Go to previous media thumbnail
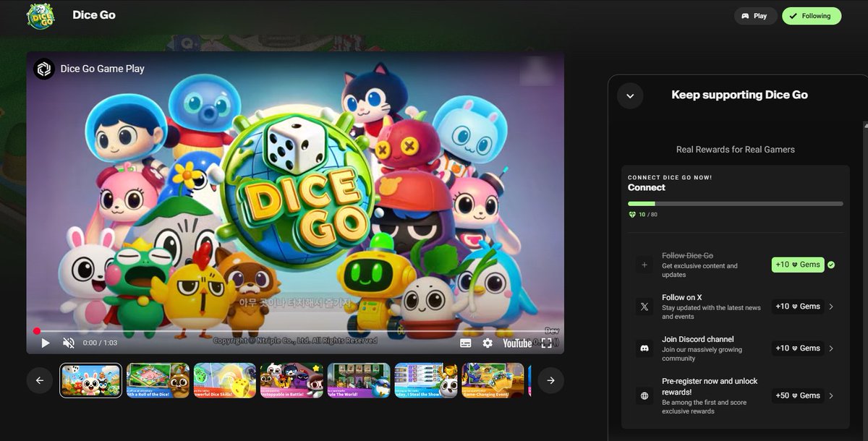The height and width of the screenshot is (441, 868). 40,380
